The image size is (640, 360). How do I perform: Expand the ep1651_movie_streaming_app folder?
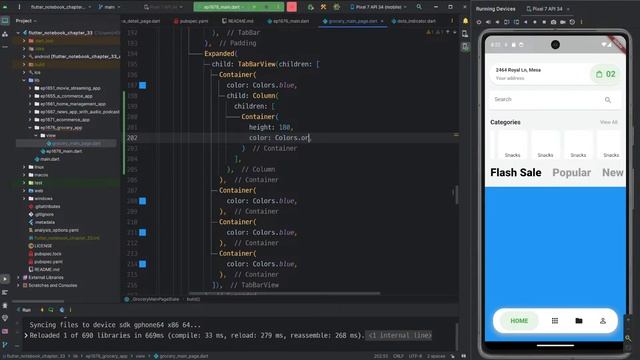pyautogui.click(x=30, y=88)
